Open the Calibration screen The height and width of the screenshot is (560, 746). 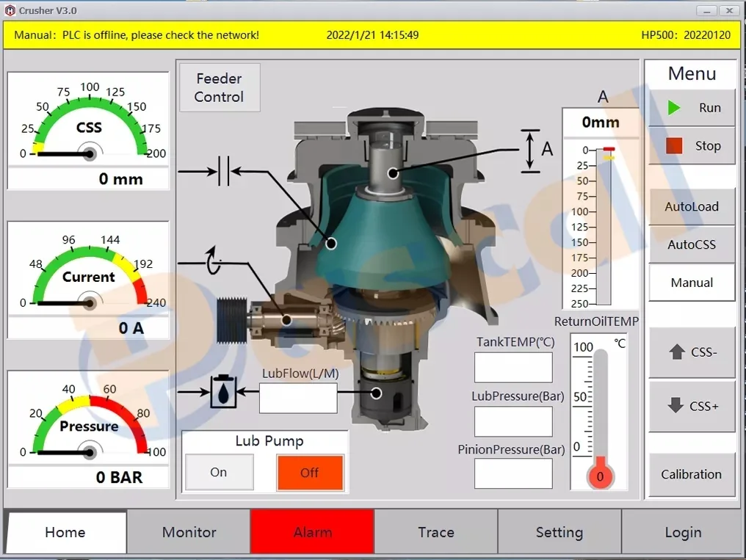tap(692, 474)
